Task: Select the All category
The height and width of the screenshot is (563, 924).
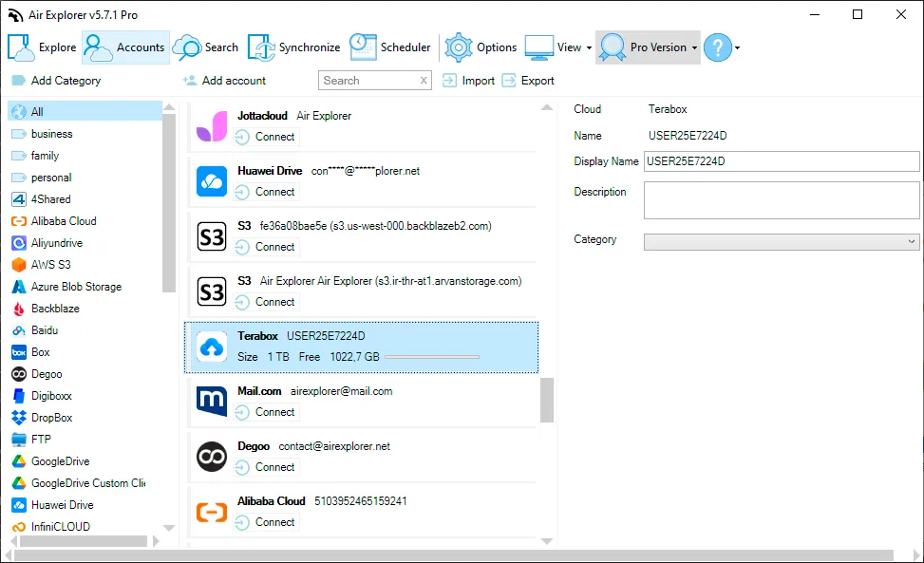Action: pos(85,111)
